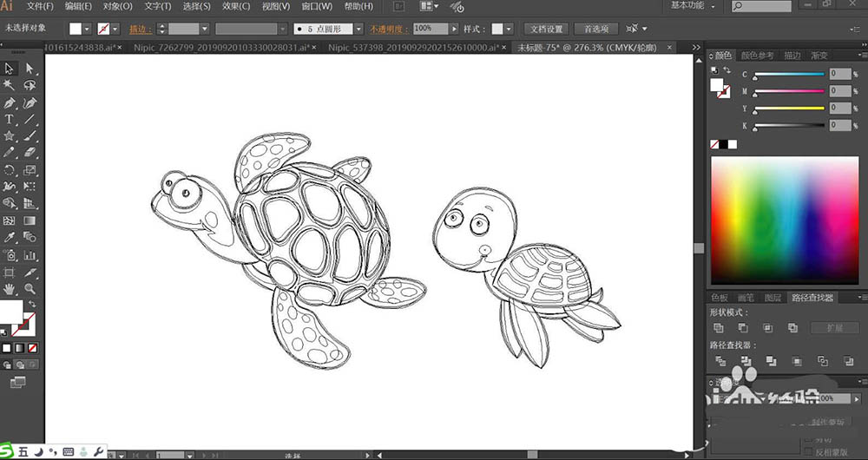
Task: Open stroke color dropdown in control bar
Action: click(115, 29)
